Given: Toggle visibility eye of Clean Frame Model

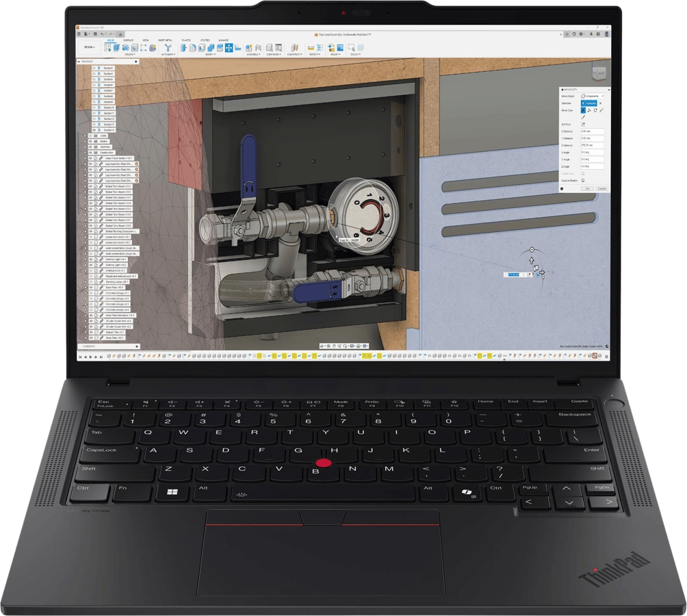Looking at the screenshot, I should 90,158.
